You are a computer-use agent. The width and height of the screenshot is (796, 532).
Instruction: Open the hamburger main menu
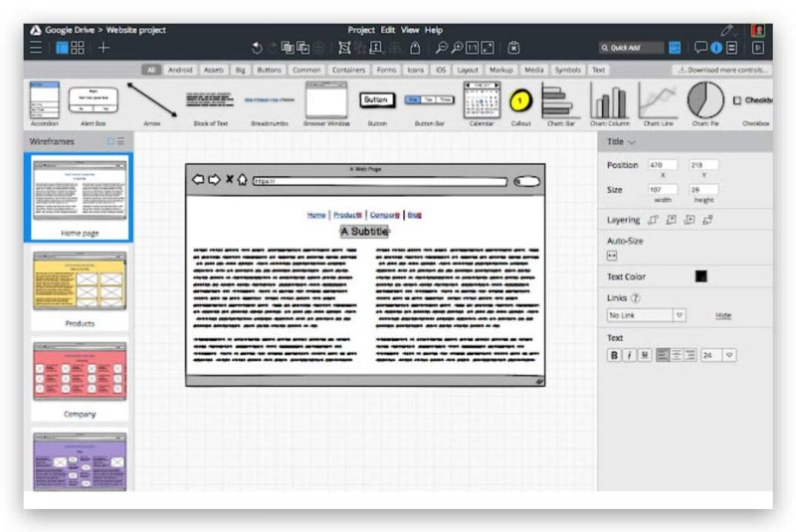[x=36, y=48]
